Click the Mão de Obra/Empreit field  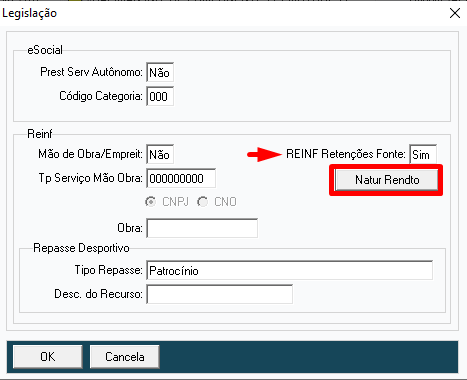[x=160, y=154]
